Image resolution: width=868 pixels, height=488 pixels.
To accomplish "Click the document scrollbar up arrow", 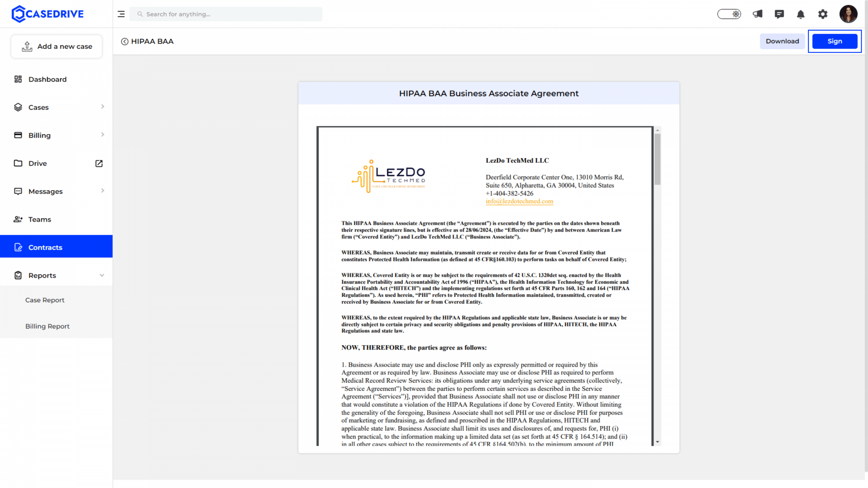I will click(657, 130).
